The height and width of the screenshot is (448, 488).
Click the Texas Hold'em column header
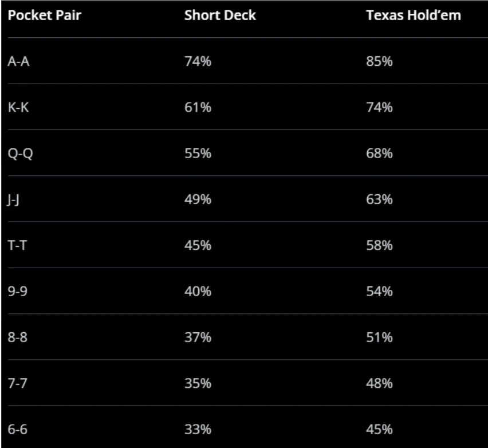point(413,15)
